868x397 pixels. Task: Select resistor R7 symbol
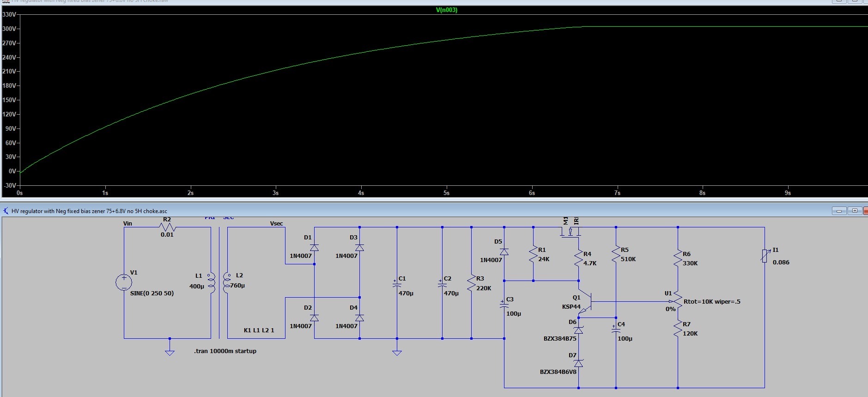(x=678, y=329)
